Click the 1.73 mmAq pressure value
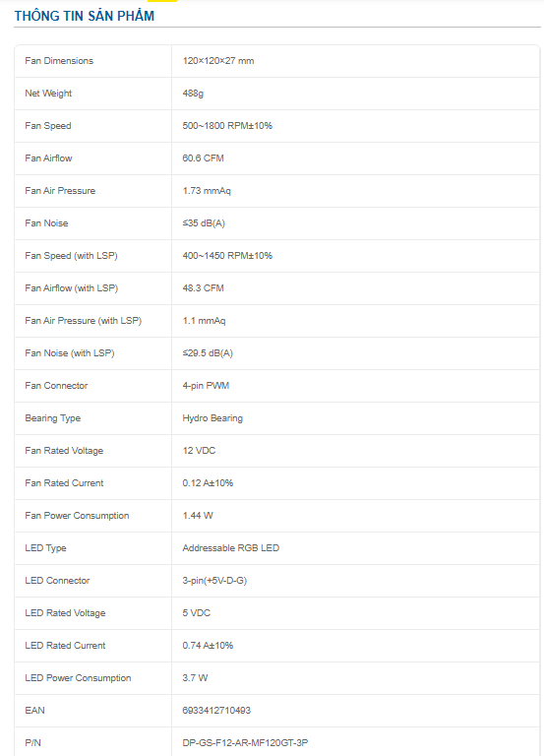 coord(207,191)
